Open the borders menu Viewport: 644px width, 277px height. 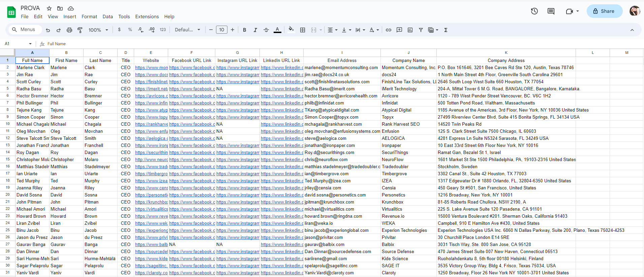[x=303, y=30]
